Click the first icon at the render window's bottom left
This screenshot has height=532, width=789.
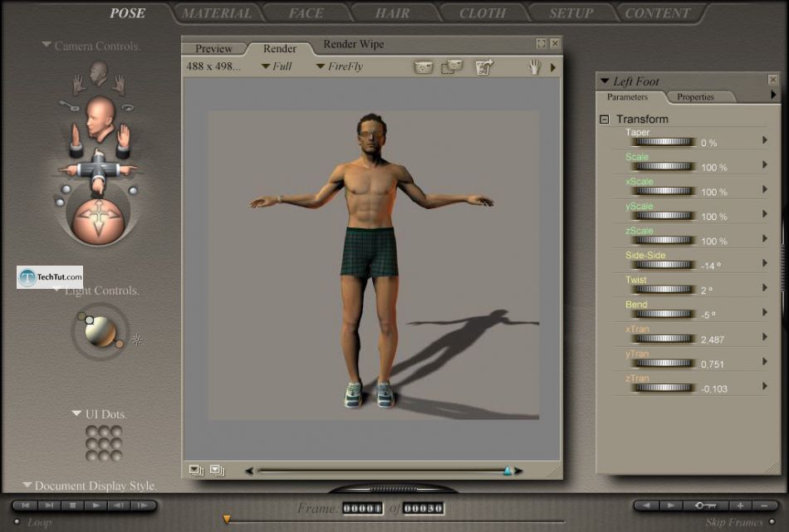[x=196, y=470]
